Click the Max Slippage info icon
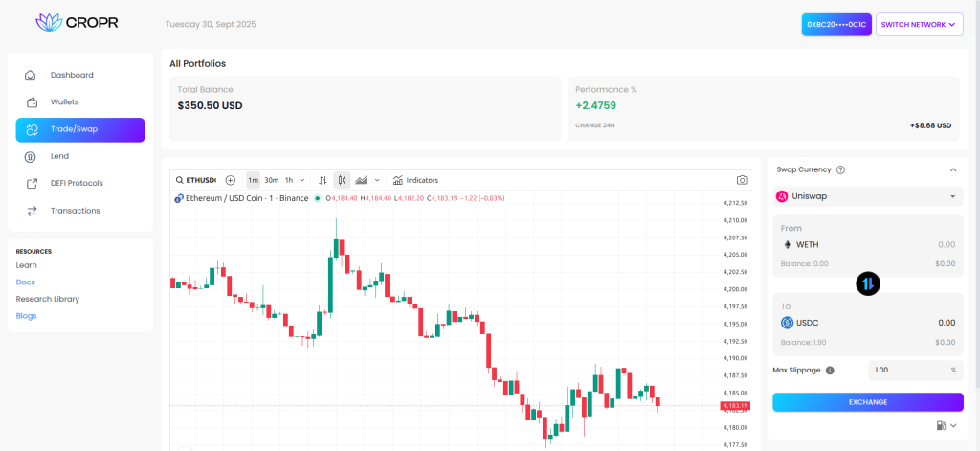The width and height of the screenshot is (980, 451). 830,370
